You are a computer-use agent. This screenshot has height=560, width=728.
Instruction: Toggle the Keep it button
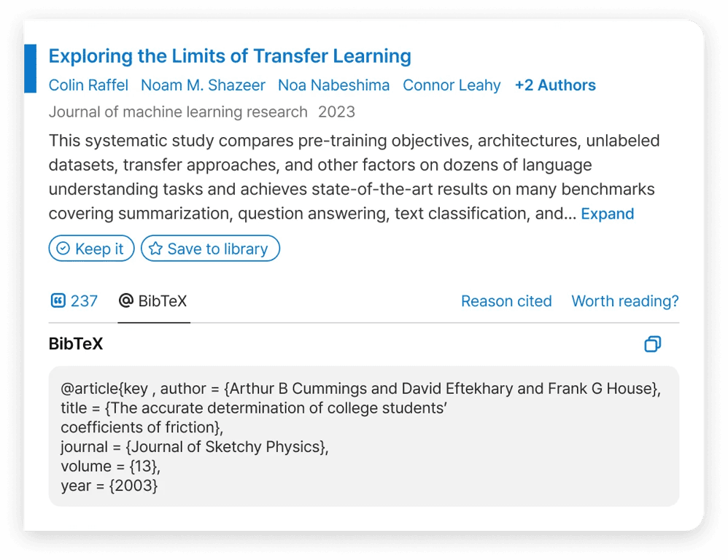click(x=91, y=249)
